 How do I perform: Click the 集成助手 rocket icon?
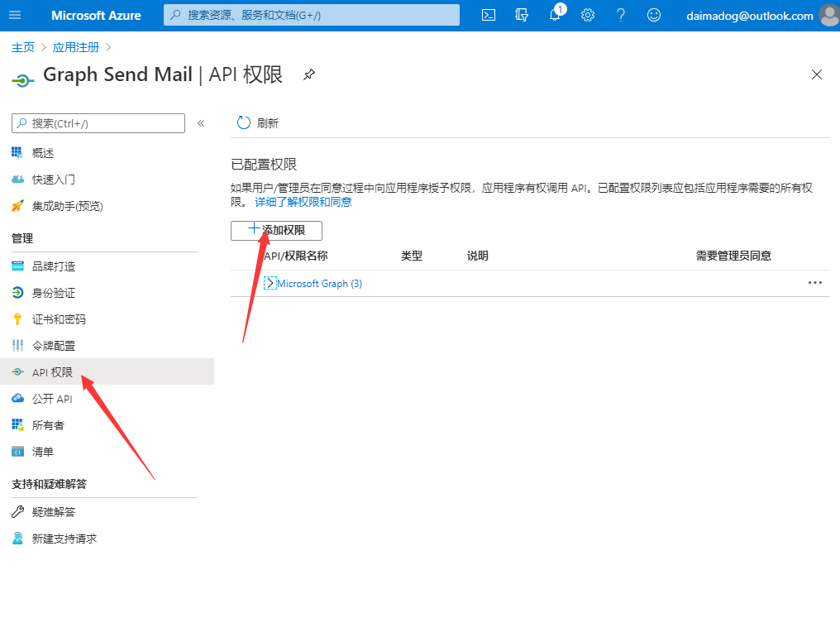(17, 206)
